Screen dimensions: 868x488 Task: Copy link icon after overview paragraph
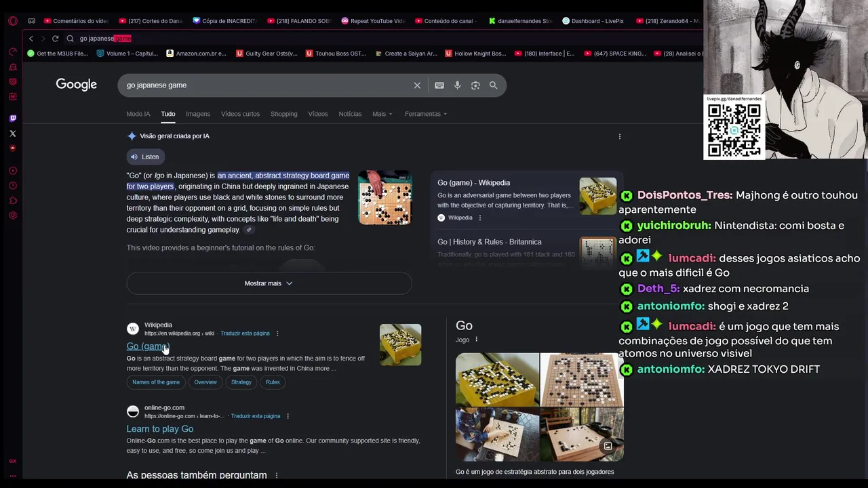pos(249,230)
